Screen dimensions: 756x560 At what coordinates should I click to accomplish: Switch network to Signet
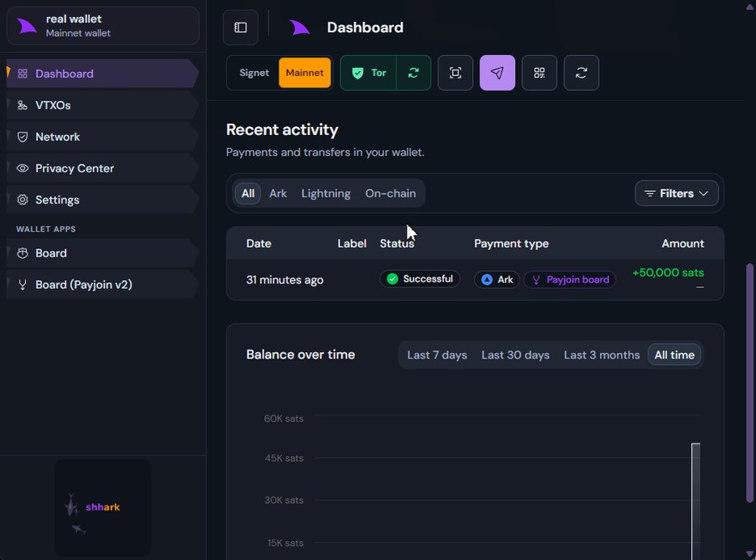coord(254,73)
